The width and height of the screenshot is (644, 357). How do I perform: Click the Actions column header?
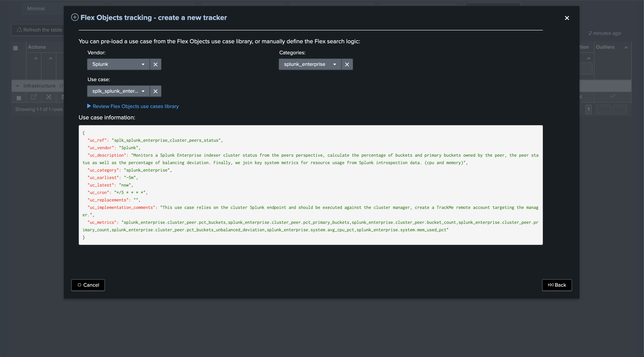coord(37,47)
